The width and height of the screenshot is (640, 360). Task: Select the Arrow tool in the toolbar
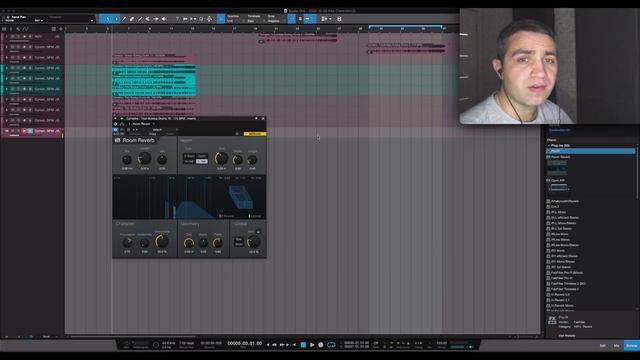pos(108,19)
